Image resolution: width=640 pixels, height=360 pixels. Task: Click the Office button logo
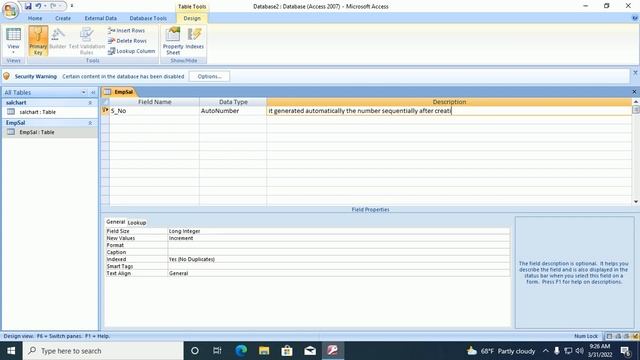tap(10, 10)
